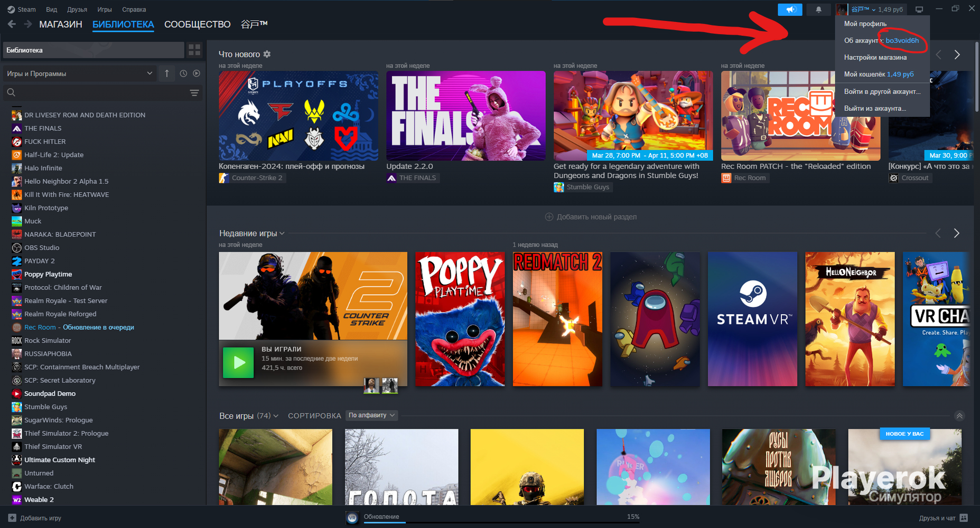Image resolution: width=980 pixels, height=528 pixels.
Task: Open the library filter options icon
Action: pyautogui.click(x=194, y=93)
